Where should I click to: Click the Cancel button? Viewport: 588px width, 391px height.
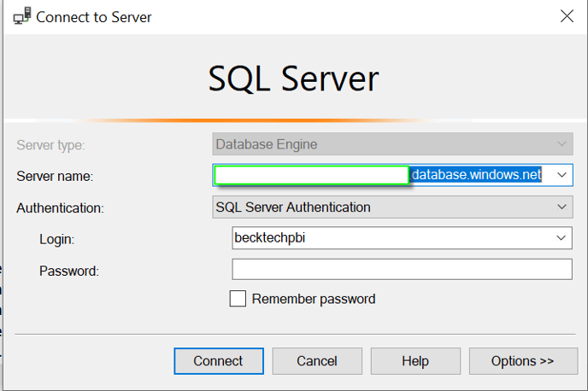pyautogui.click(x=317, y=361)
